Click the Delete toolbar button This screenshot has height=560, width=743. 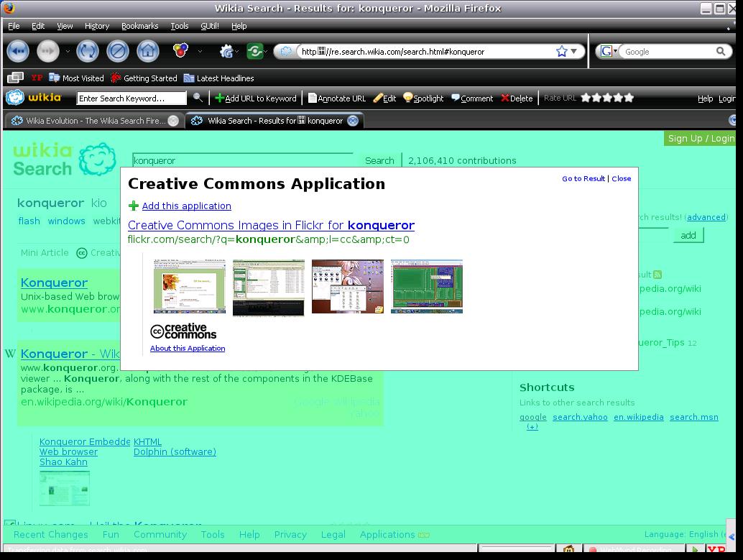[517, 98]
